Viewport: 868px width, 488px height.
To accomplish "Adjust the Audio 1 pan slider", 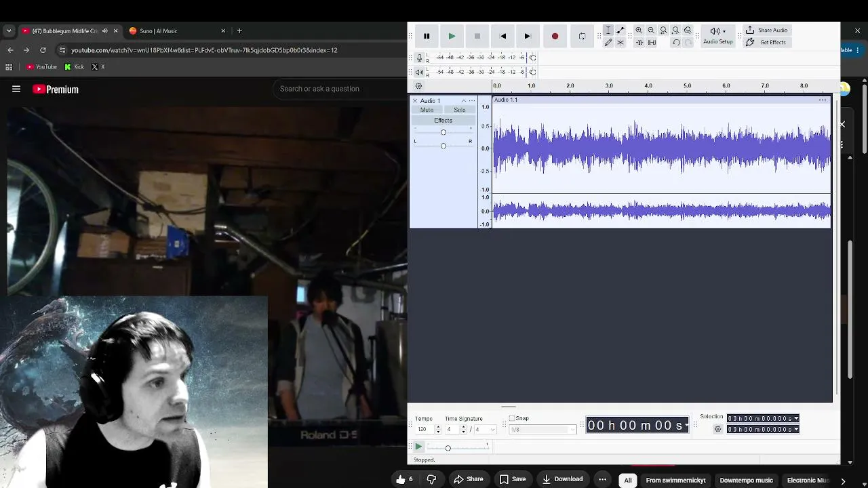I will pos(443,146).
